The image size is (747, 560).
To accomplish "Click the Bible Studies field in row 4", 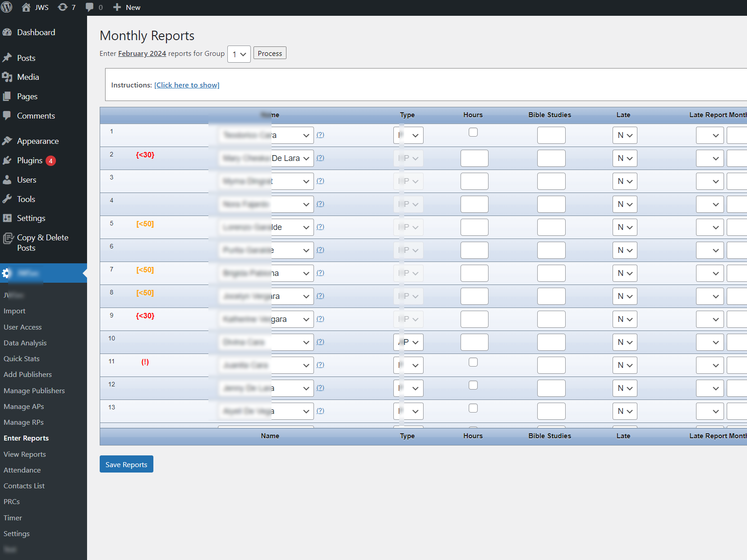I will click(x=551, y=204).
